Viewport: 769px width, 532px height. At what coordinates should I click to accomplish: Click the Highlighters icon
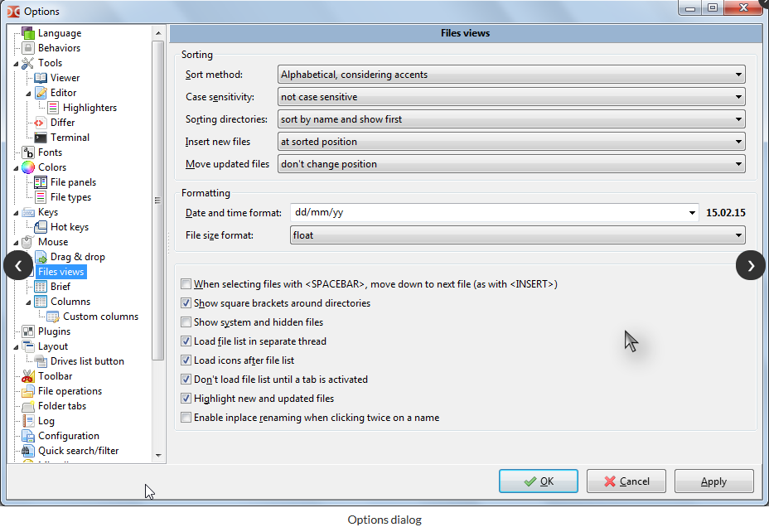click(x=53, y=108)
